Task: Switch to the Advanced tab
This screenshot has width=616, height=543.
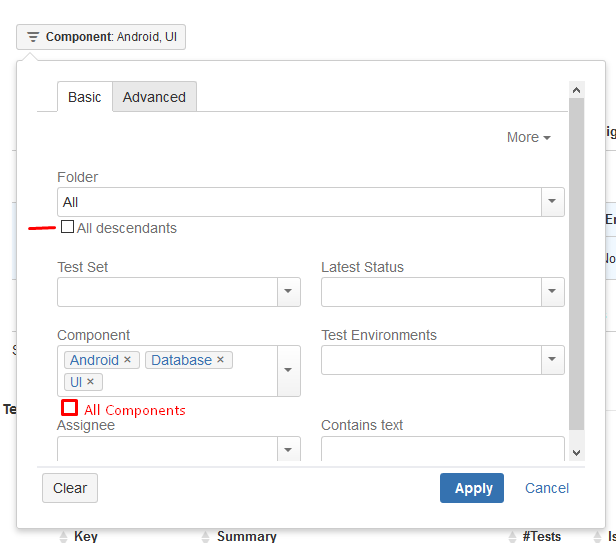Action: tap(154, 97)
